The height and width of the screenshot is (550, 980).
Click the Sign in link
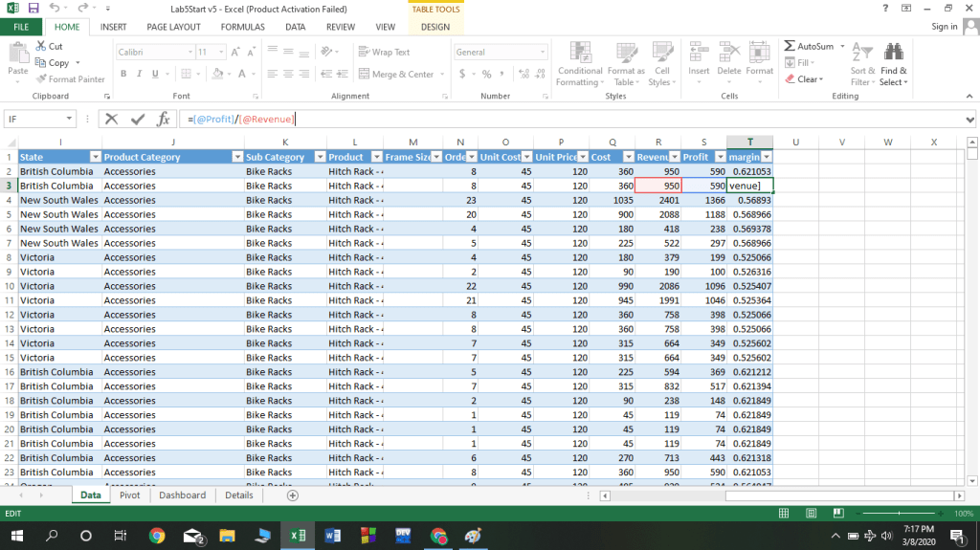coord(944,27)
